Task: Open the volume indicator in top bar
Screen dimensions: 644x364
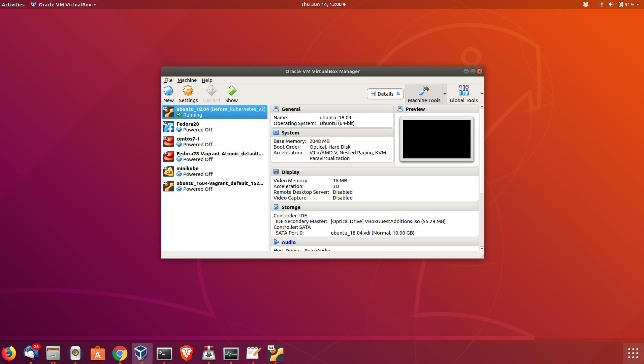Action: pyautogui.click(x=611, y=4)
